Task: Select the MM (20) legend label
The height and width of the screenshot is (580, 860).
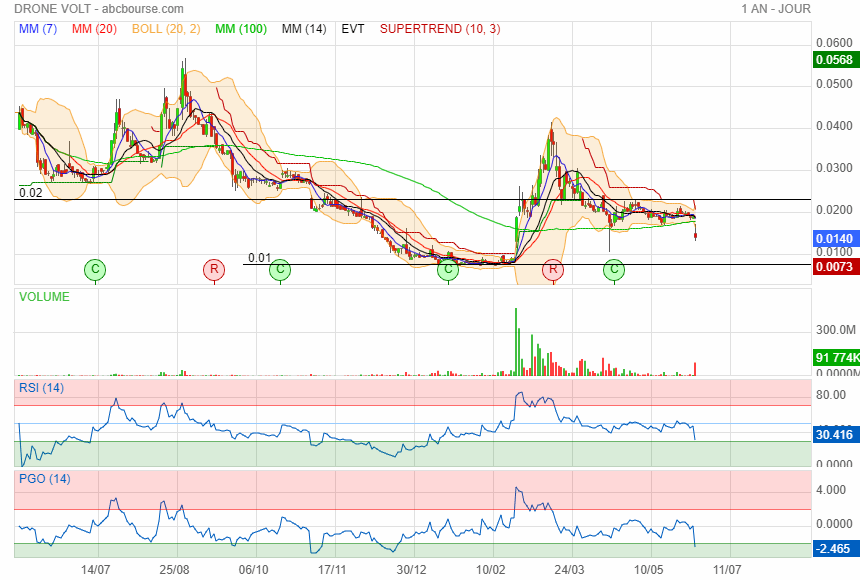Action: [94, 29]
